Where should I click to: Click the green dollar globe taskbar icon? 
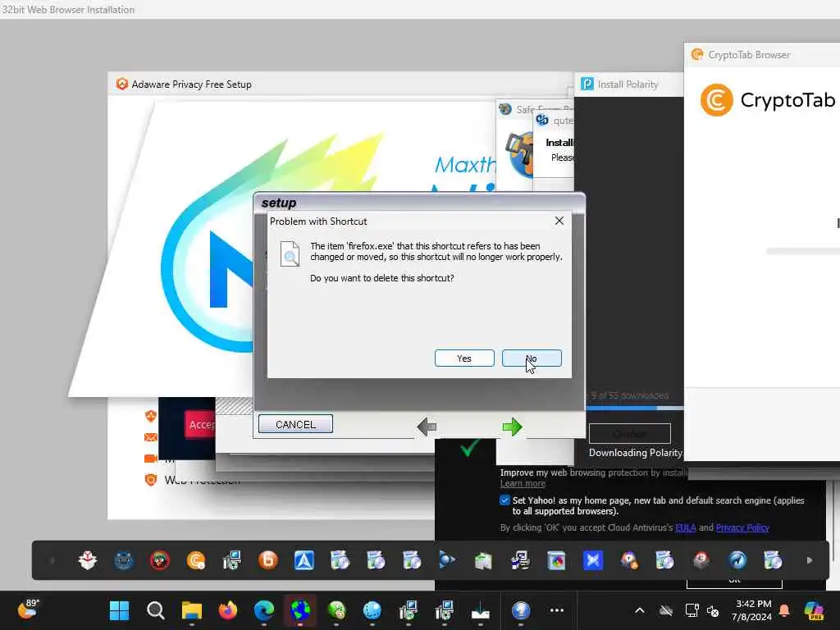click(336, 610)
